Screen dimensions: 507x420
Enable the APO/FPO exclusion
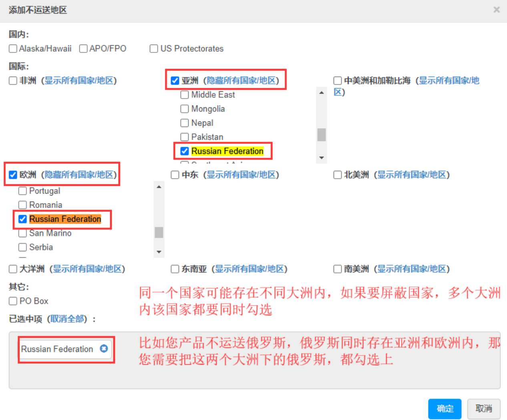pyautogui.click(x=83, y=48)
